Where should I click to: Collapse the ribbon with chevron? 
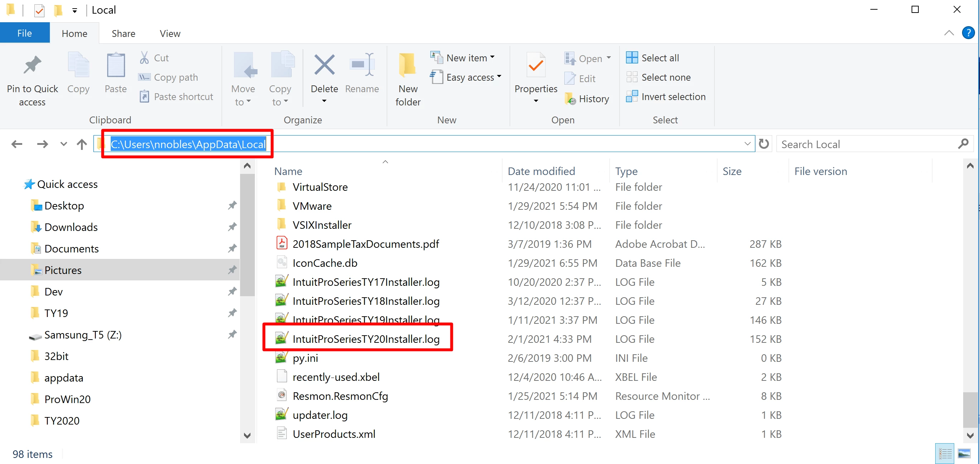coord(949,33)
